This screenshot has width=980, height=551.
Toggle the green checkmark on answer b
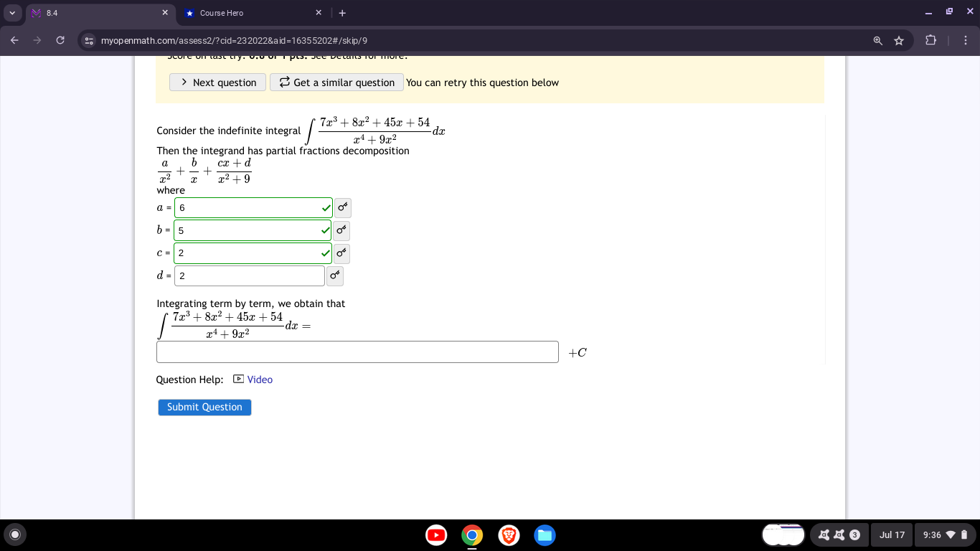tap(324, 230)
